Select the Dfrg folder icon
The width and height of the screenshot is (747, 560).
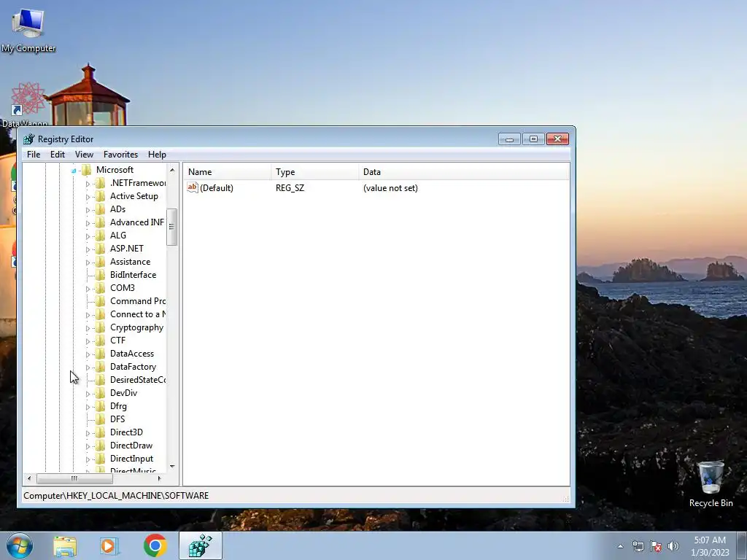click(100, 406)
